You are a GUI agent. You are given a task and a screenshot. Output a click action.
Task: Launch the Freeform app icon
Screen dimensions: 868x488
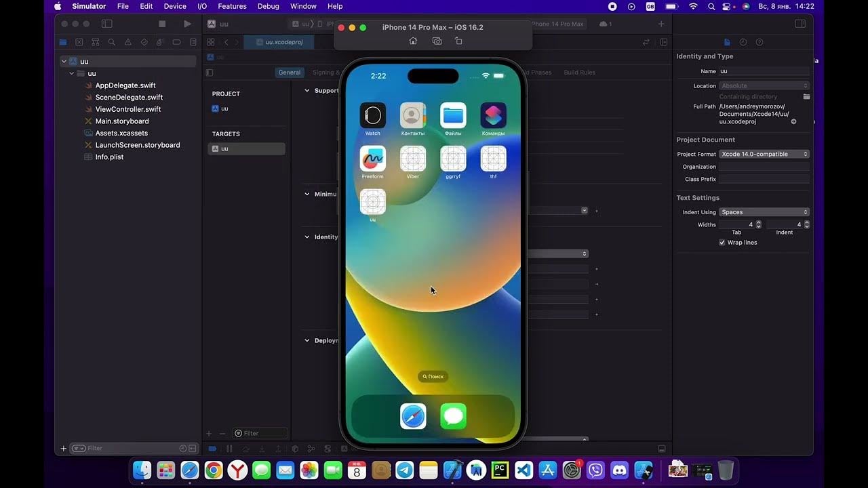[x=372, y=159]
